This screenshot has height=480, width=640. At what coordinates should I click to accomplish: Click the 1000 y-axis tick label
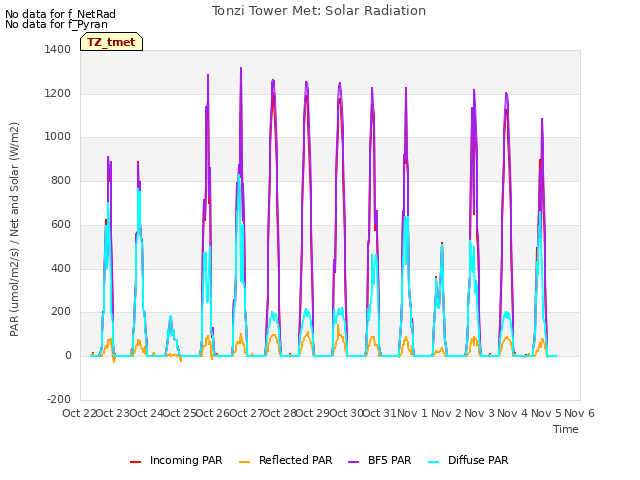(x=58, y=137)
